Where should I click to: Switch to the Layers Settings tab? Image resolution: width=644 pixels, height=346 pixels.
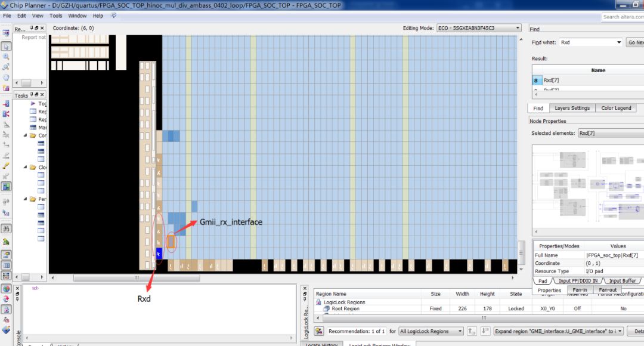click(x=572, y=108)
